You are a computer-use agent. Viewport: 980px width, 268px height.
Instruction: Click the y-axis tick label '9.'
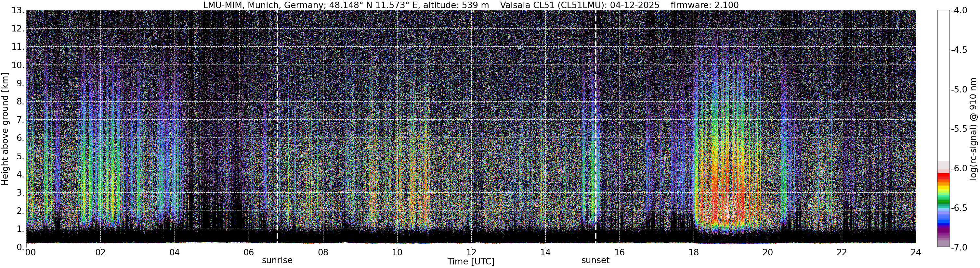[20, 83]
